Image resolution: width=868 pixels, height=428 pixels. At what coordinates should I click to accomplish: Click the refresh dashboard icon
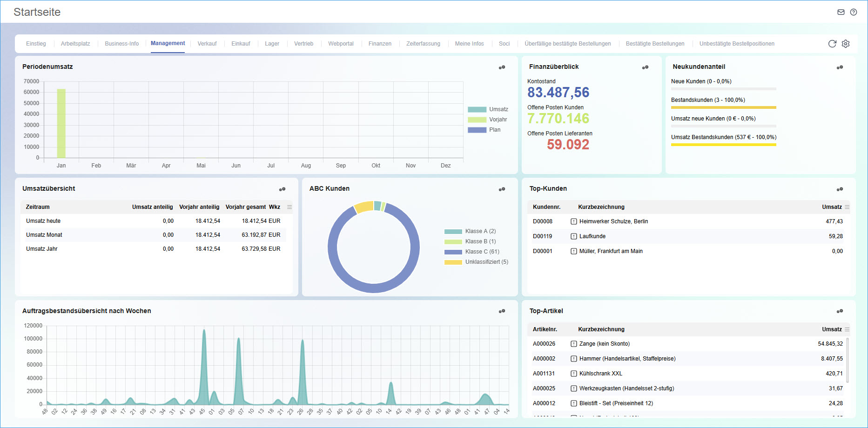click(832, 44)
